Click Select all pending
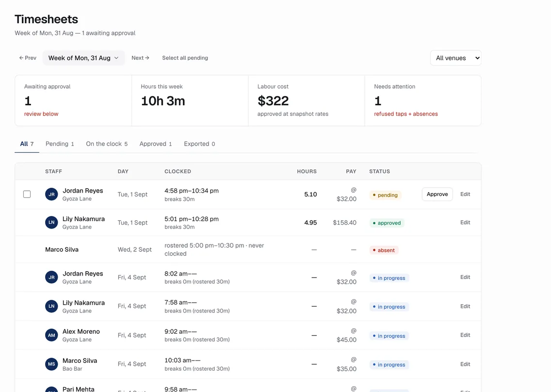Screen dimensions: 551x392 click(x=185, y=58)
